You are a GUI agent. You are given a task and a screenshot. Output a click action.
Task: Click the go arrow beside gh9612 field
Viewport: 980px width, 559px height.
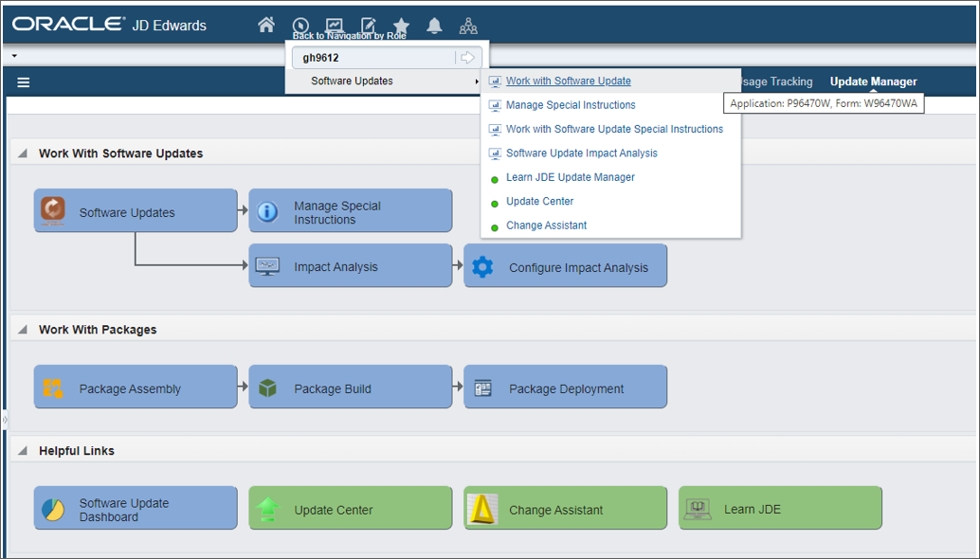click(x=467, y=58)
